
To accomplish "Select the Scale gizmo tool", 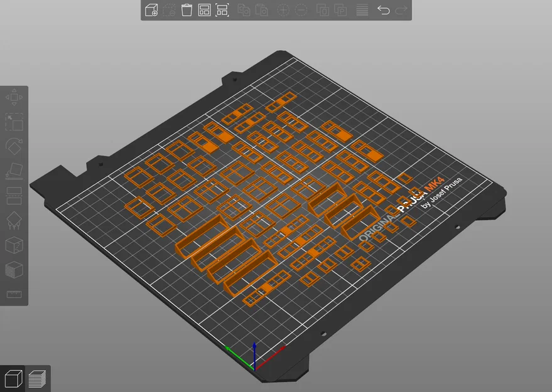I will 14,122.
